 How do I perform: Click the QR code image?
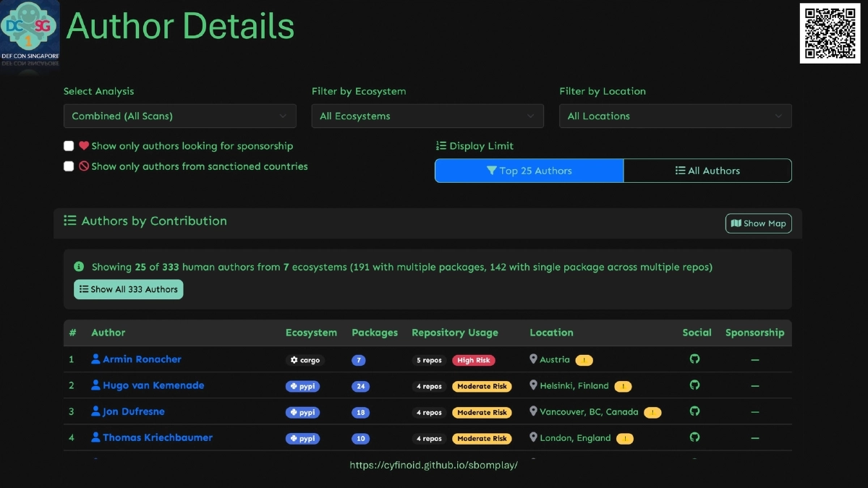pos(830,33)
